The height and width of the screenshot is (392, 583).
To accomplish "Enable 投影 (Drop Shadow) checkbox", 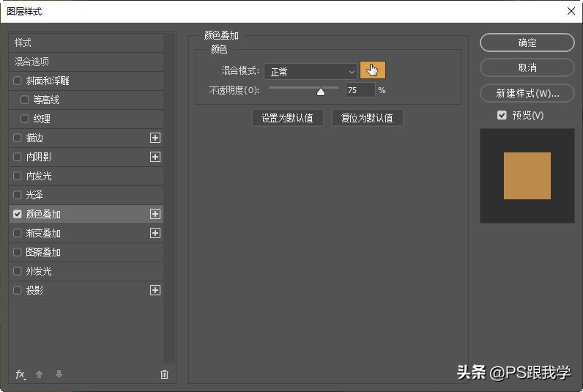I will coord(17,290).
